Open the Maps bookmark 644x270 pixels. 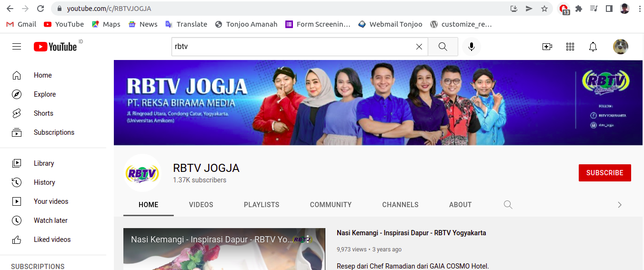(106, 24)
